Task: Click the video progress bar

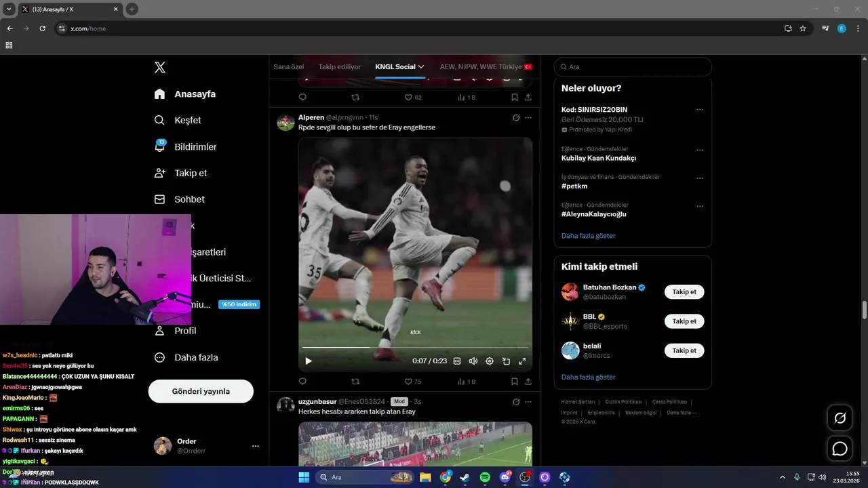Action: click(x=415, y=348)
